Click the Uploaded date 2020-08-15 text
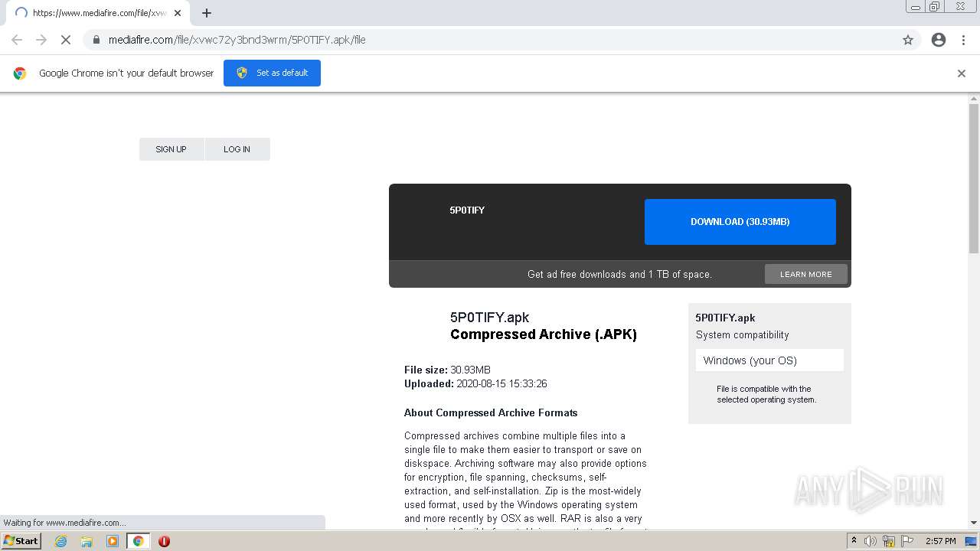This screenshot has width=980, height=551. [x=475, y=383]
